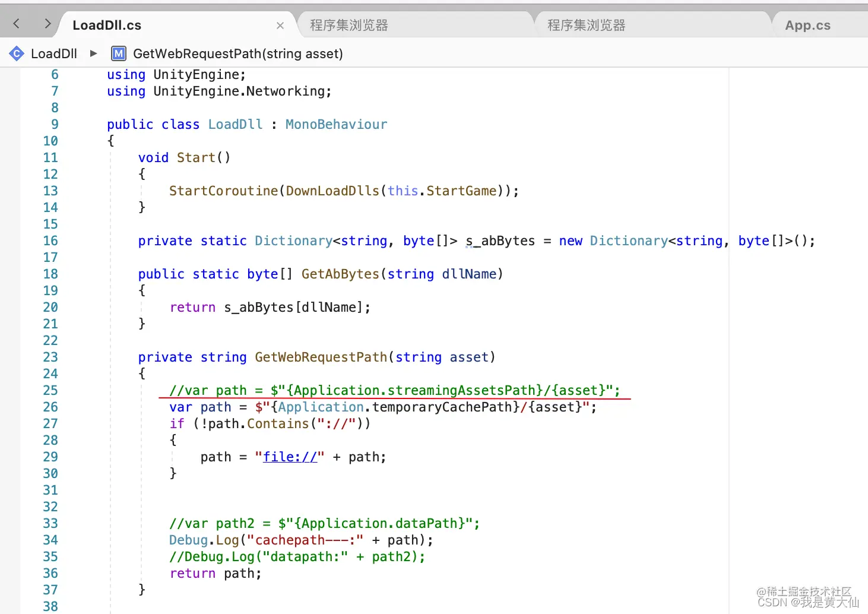Click 'StartGame' on line 13

coord(461,191)
